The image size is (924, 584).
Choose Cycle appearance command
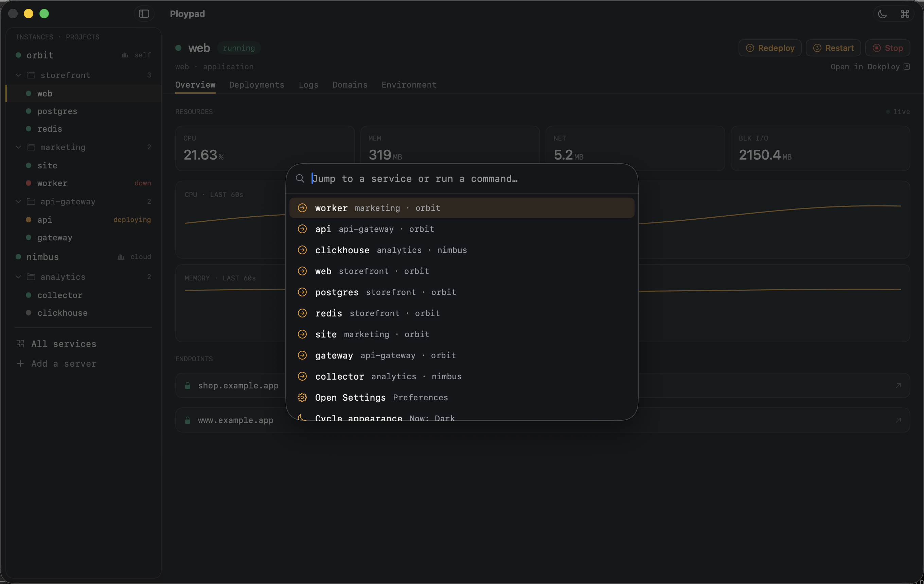462,416
